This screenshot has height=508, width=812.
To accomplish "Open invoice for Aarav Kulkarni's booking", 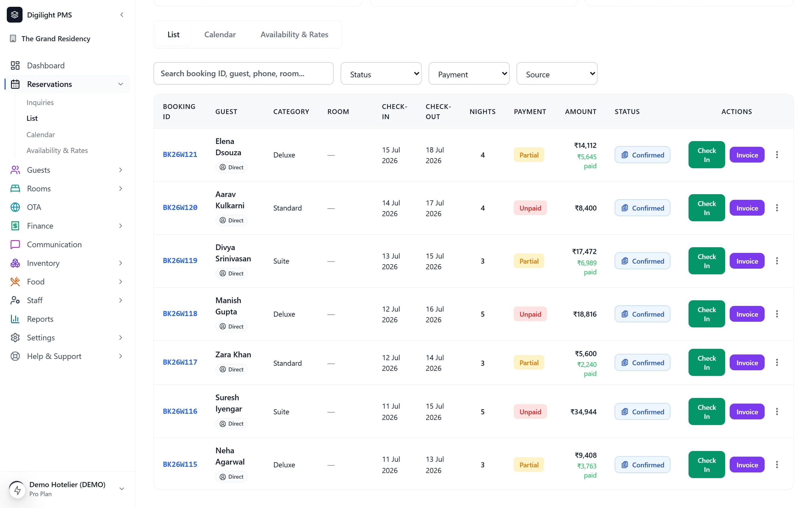I will [x=747, y=208].
